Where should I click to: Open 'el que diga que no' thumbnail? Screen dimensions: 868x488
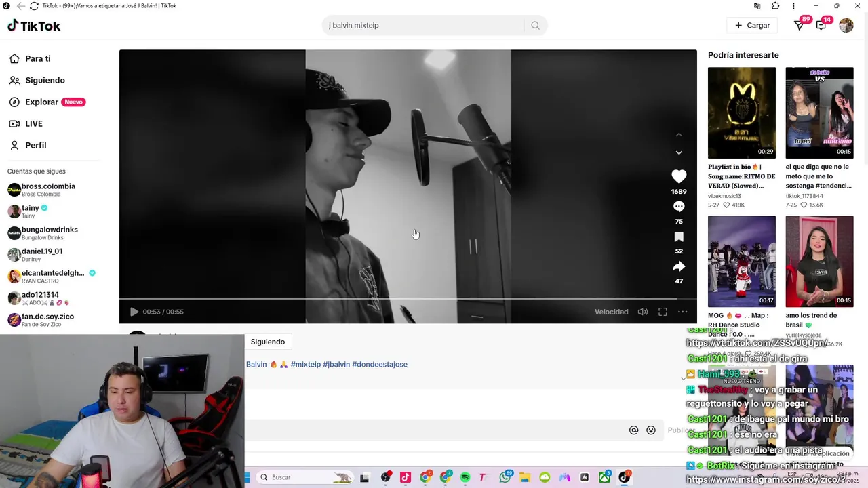[819, 113]
